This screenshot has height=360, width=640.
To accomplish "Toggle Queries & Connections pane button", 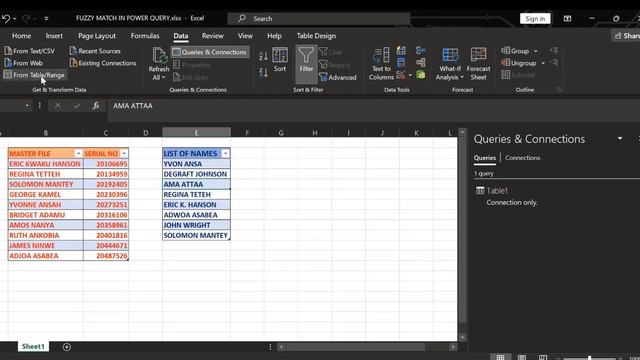I will point(210,52).
